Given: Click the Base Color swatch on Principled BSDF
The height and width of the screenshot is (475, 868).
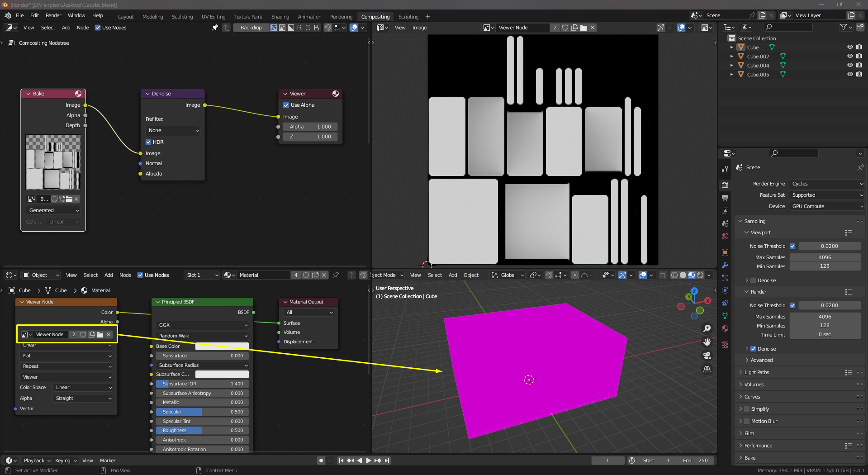Looking at the screenshot, I should [222, 346].
